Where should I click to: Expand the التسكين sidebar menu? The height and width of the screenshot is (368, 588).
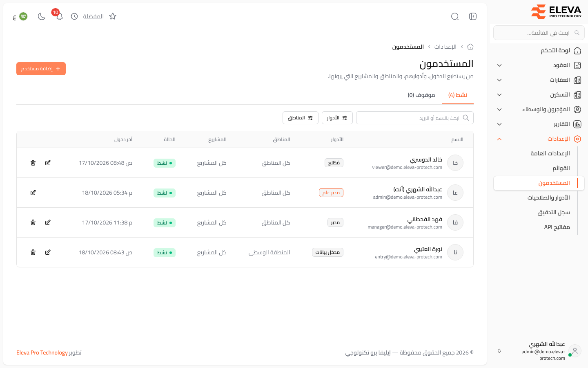(x=539, y=95)
